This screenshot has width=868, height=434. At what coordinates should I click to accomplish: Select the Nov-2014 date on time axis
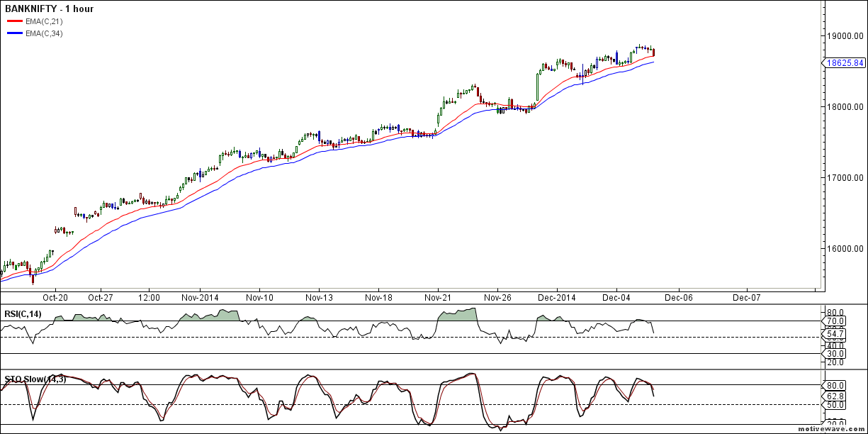coord(201,298)
